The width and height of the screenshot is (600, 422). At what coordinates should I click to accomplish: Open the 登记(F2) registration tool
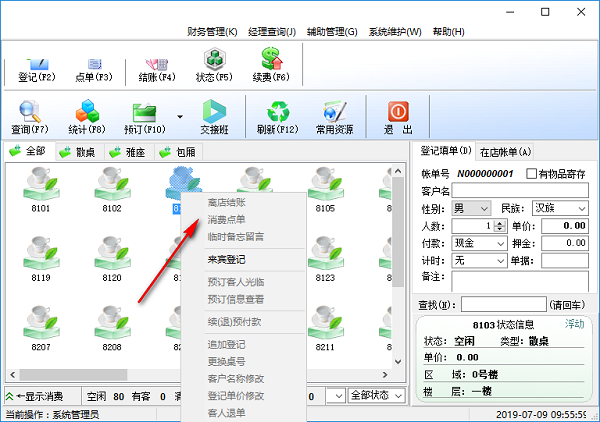pos(37,70)
